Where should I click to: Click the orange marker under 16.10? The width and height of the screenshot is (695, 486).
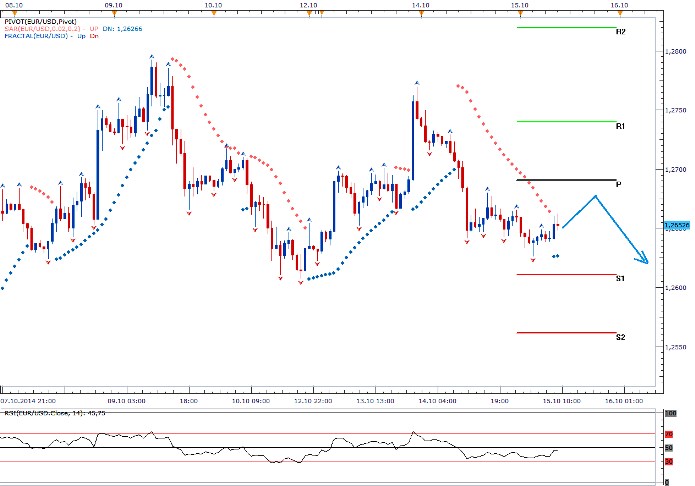620,14
